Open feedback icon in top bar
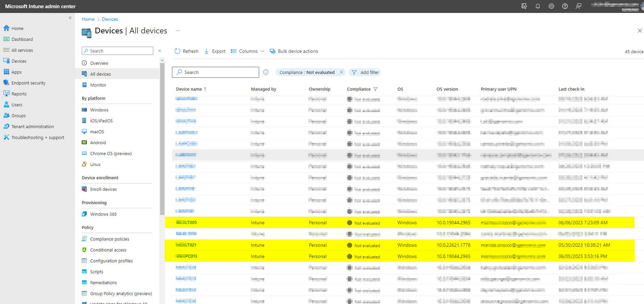Screen dimensions: 644x304 [579, 6]
